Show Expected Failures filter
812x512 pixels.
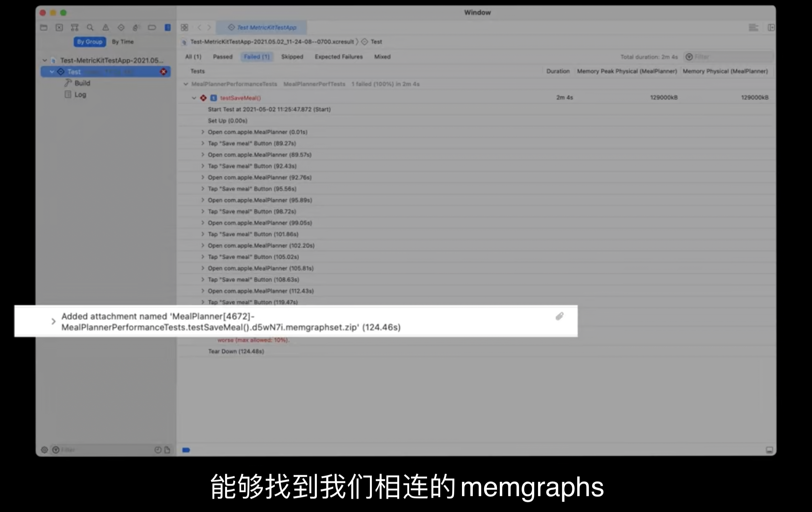click(339, 57)
